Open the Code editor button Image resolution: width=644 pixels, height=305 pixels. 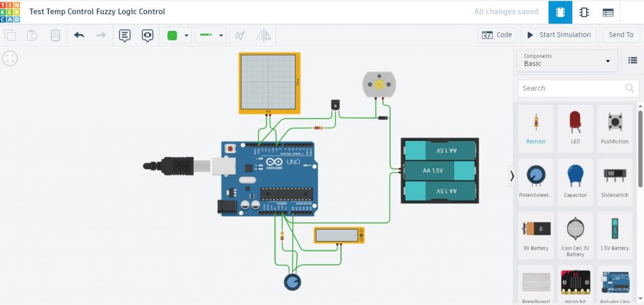497,35
